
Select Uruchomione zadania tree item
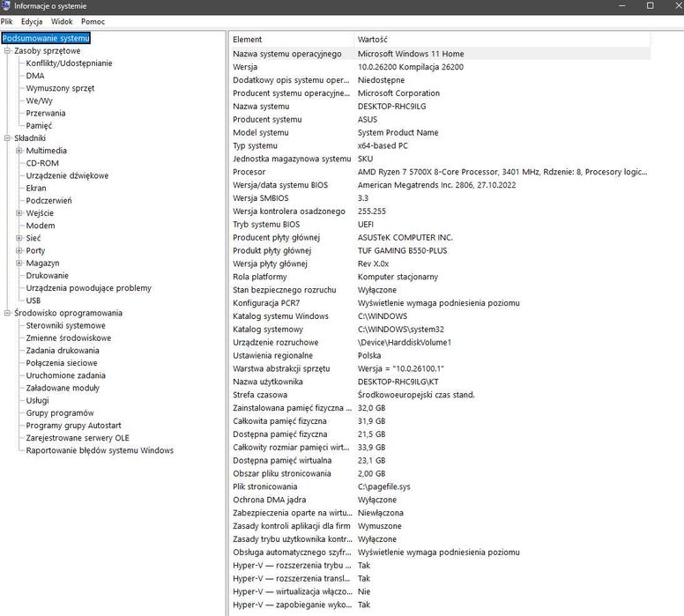(65, 375)
